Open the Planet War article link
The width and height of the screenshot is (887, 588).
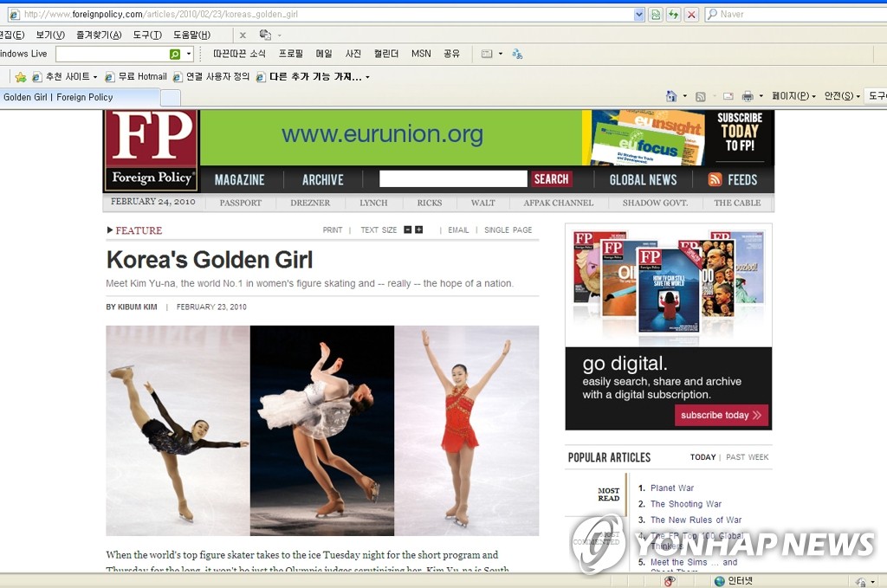click(671, 488)
